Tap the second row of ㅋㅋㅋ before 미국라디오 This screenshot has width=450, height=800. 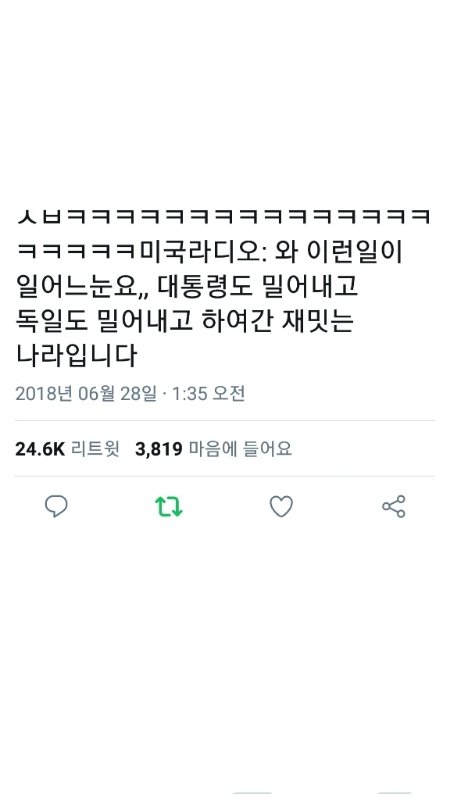77,252
